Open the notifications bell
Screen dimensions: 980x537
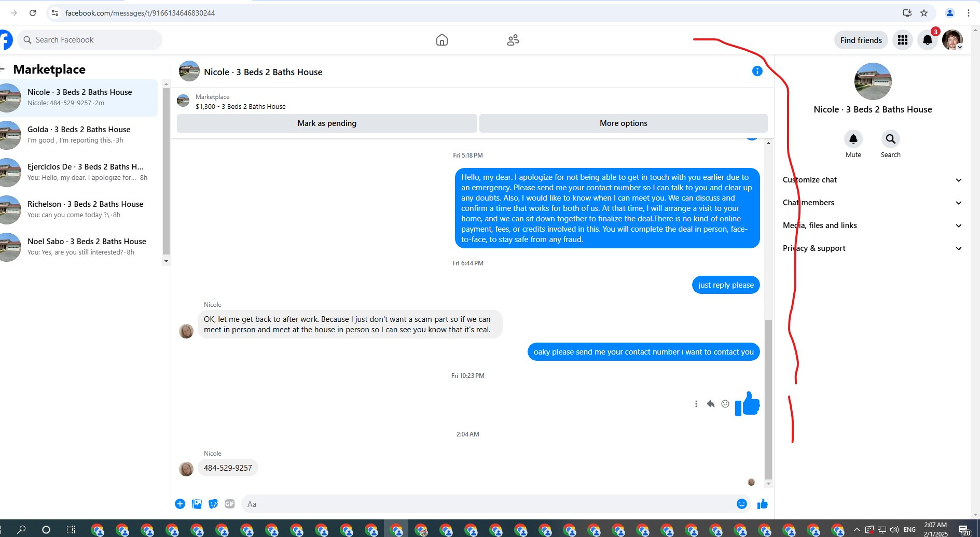click(928, 40)
